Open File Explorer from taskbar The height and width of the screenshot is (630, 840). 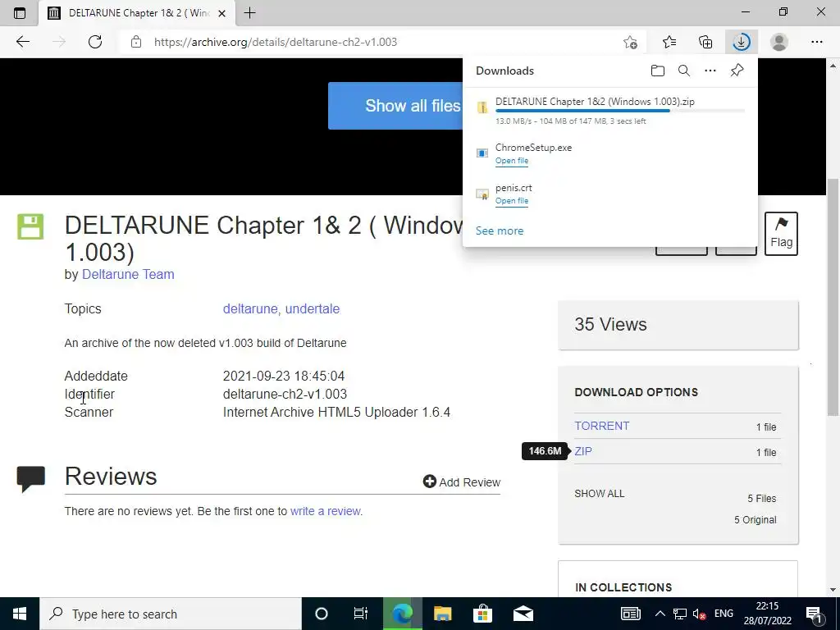tap(442, 614)
